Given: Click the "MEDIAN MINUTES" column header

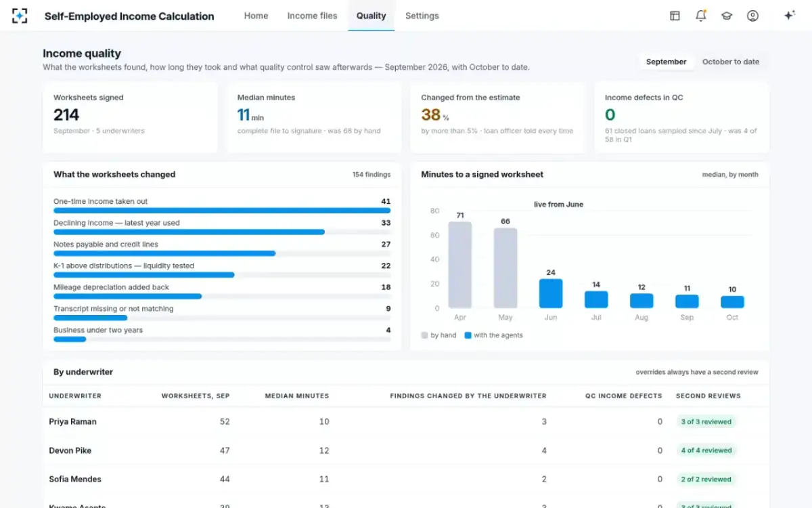Looking at the screenshot, I should click(297, 396).
